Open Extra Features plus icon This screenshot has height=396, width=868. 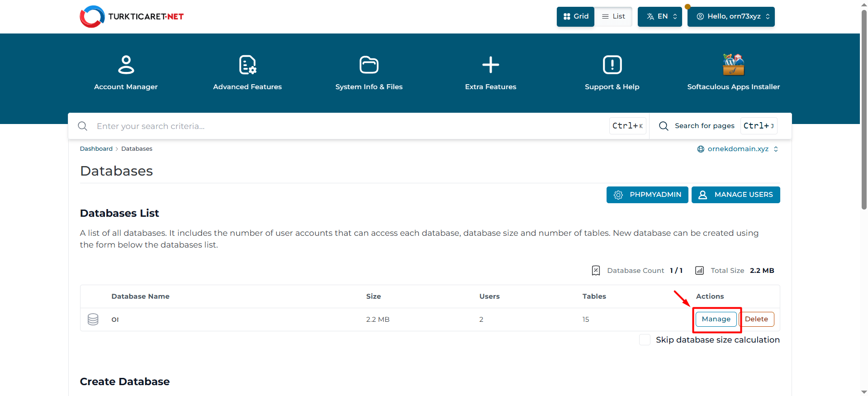click(x=490, y=65)
